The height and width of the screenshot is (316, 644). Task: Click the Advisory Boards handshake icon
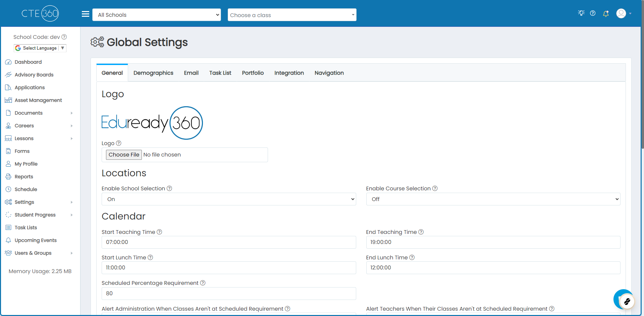8,75
